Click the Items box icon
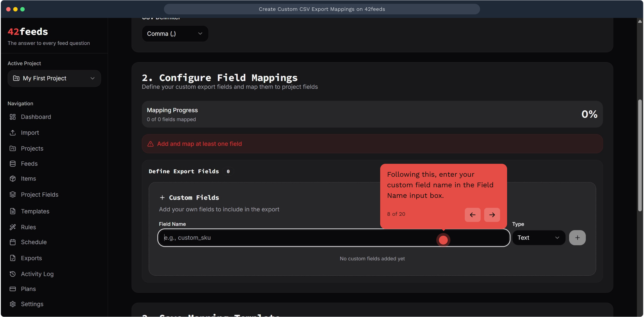This screenshot has height=317, width=644. [13, 179]
